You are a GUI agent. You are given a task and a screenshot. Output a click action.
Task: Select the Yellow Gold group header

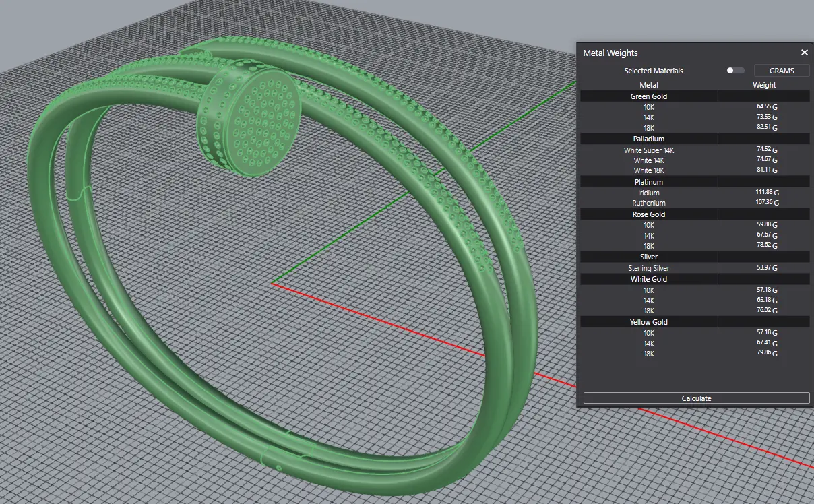pyautogui.click(x=695, y=322)
